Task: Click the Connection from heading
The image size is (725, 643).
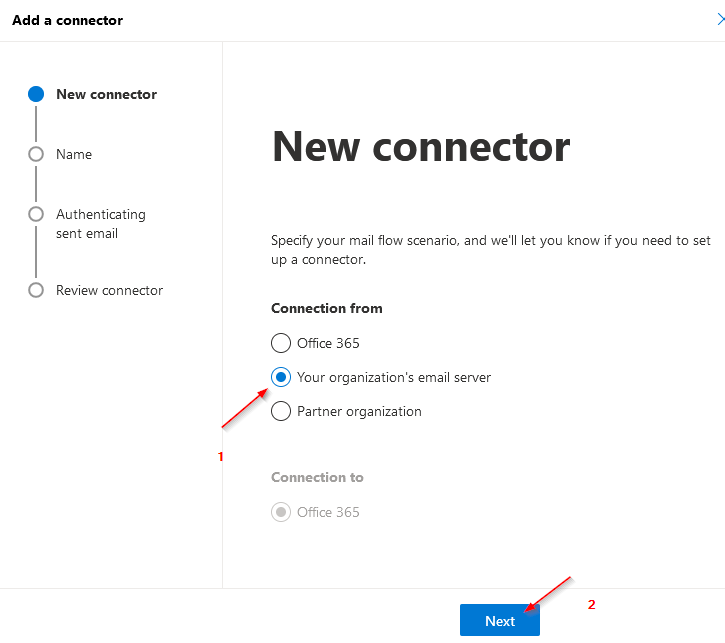Action: (x=326, y=308)
